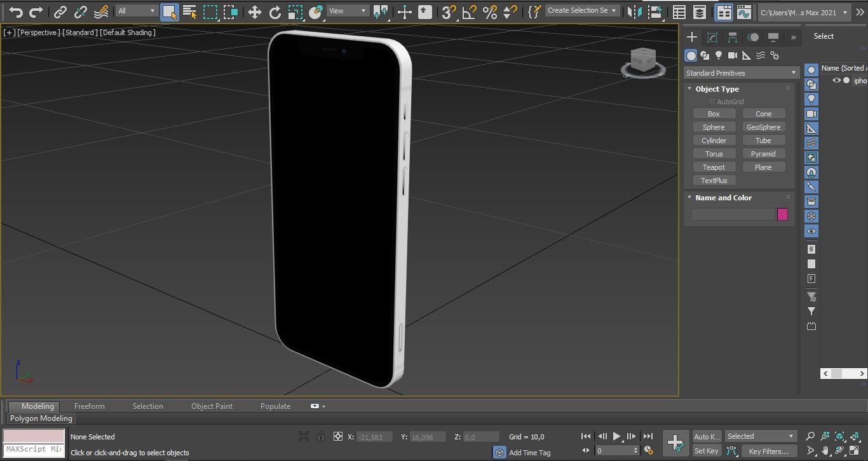Collapse the Object Type rollout
This screenshot has height=461, width=868.
(x=689, y=89)
